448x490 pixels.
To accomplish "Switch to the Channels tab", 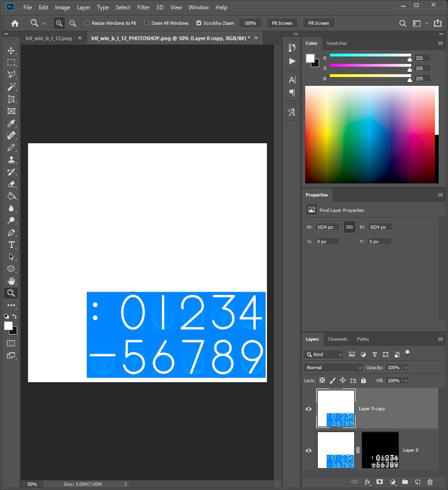I will click(x=337, y=339).
